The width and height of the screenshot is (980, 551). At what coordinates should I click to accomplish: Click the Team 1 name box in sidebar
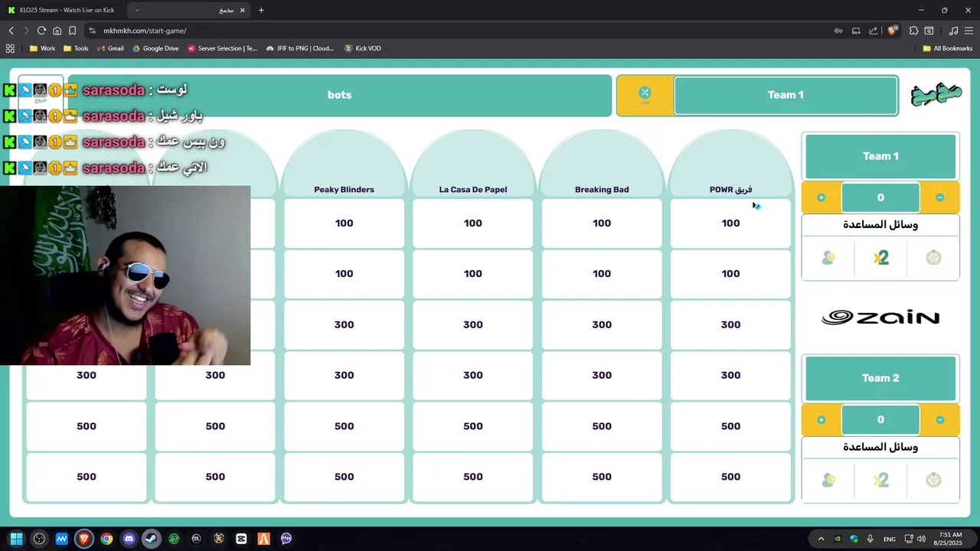880,156
